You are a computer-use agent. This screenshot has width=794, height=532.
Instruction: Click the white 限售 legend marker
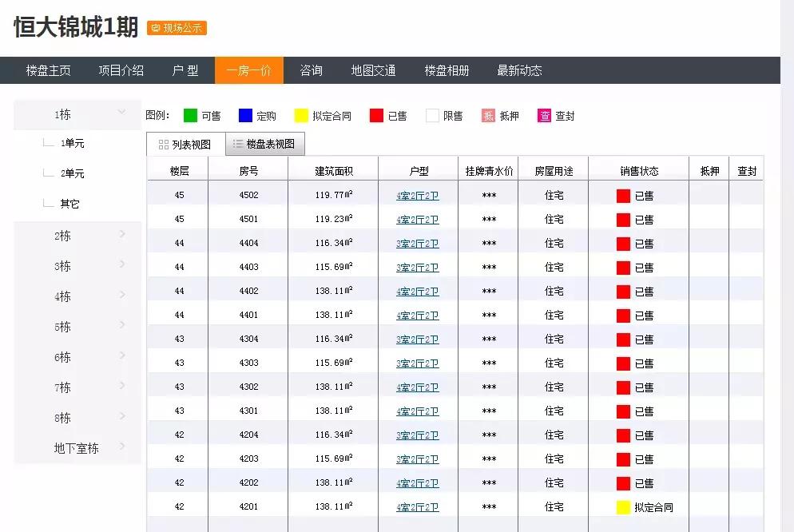pyautogui.click(x=432, y=114)
